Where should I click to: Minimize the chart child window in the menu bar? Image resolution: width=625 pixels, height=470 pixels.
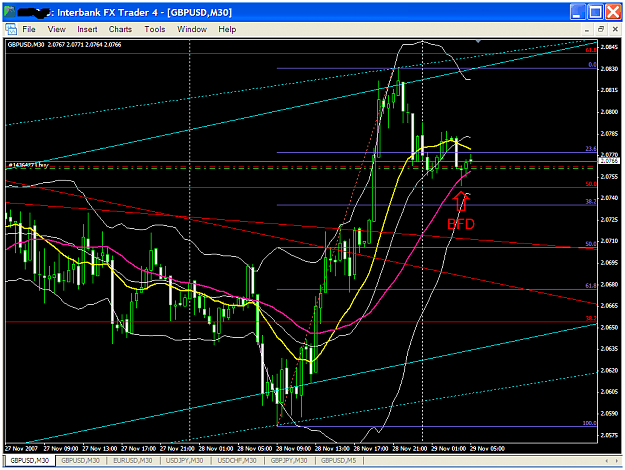click(587, 29)
